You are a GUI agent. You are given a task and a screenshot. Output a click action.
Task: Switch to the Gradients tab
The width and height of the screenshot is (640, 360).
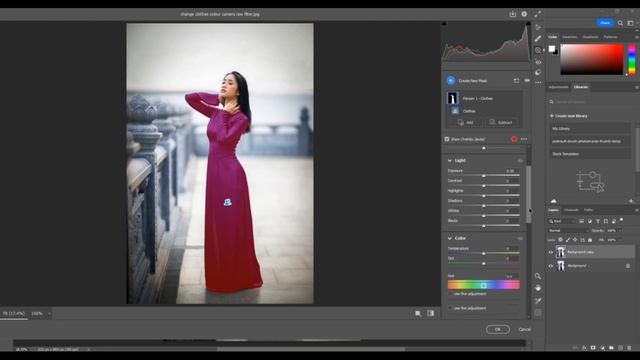pos(590,37)
